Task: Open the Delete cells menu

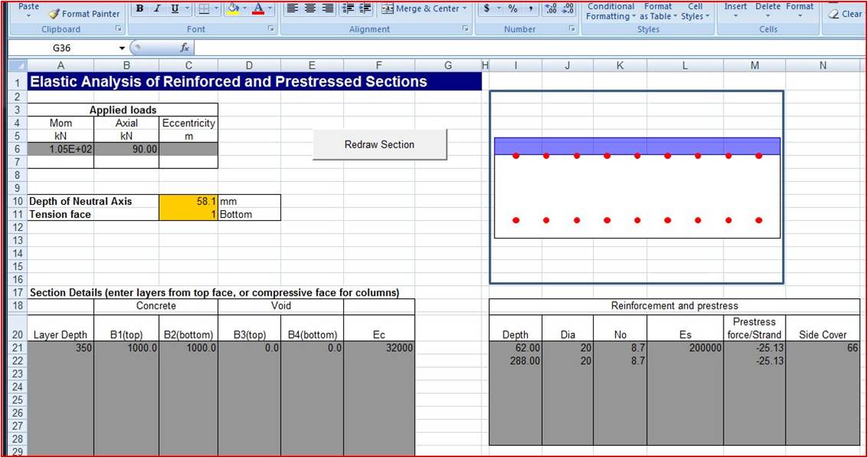Action: pos(768,10)
